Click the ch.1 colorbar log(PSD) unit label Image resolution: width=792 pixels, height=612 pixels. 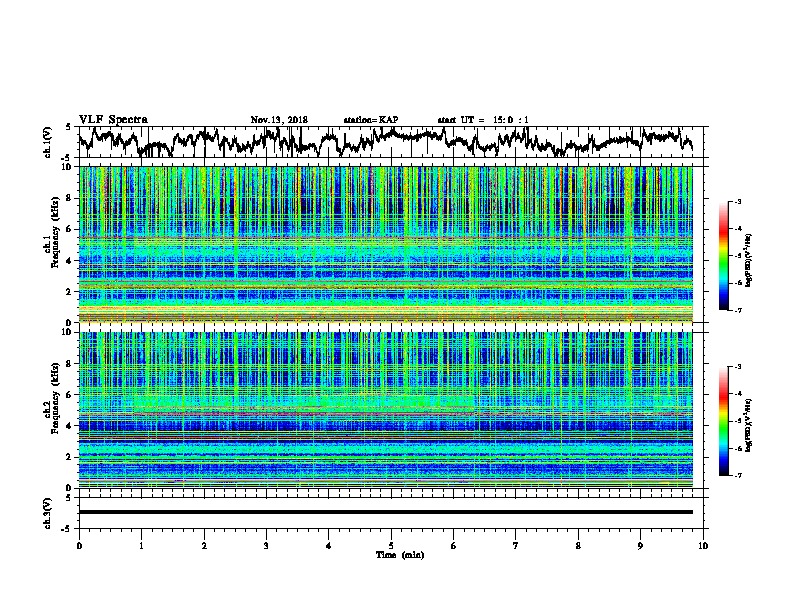748,261
